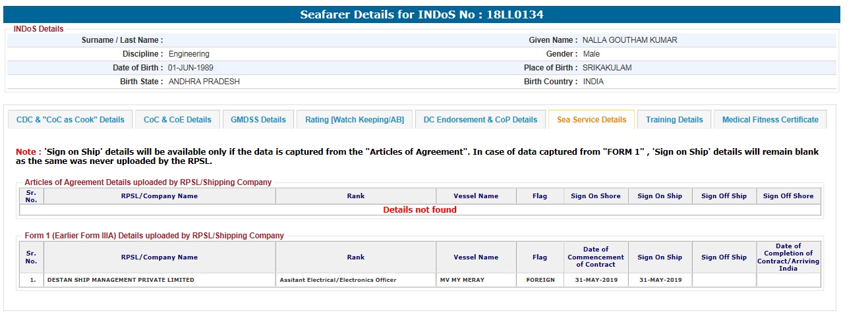
Task: Switch to the Training Details tab
Action: [674, 120]
